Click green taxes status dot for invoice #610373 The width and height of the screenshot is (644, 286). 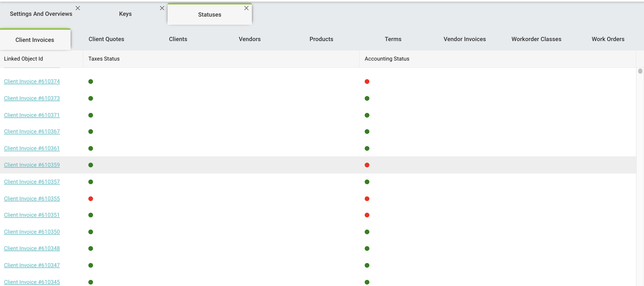91,98
